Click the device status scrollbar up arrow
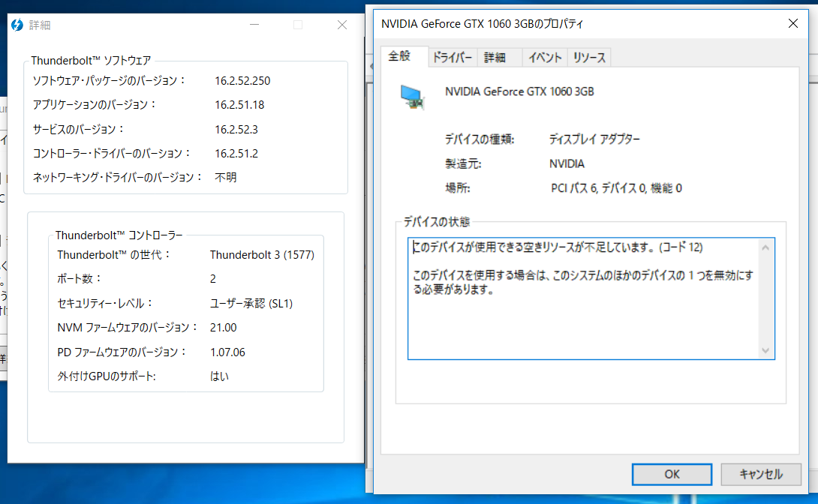Viewport: 818px width, 504px height. click(765, 247)
